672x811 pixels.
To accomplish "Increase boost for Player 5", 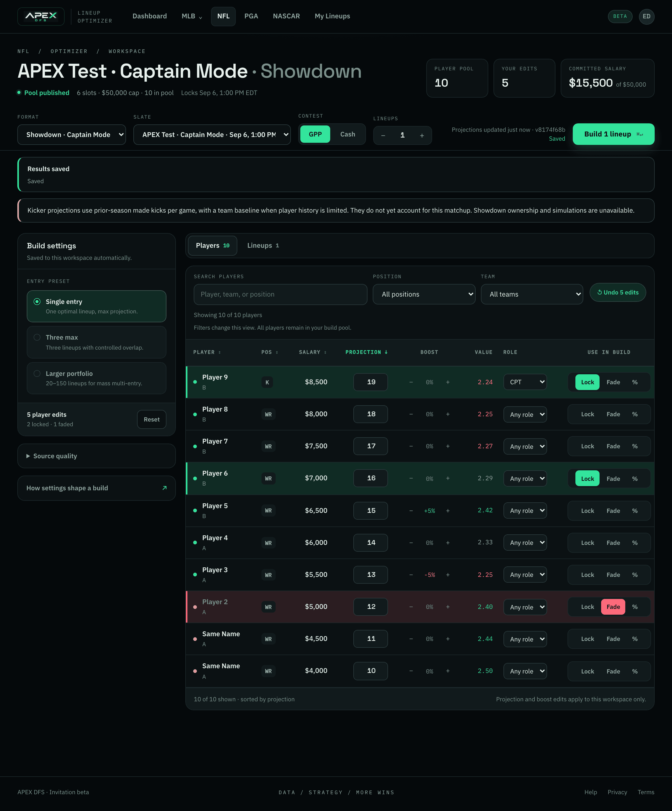I will click(448, 510).
